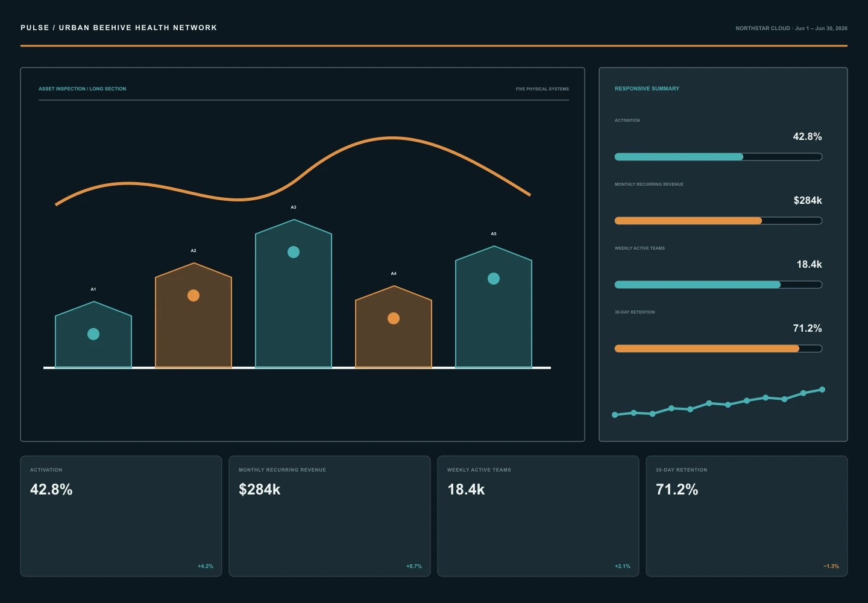868x603 pixels.
Task: Click the last point of the trend sparkline
Action: (x=822, y=390)
